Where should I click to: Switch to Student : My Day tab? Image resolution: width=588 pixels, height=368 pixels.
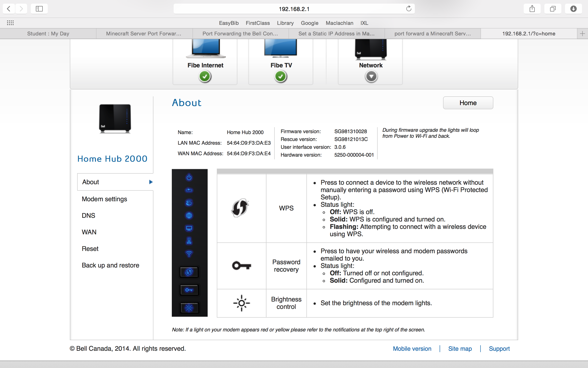(48, 34)
